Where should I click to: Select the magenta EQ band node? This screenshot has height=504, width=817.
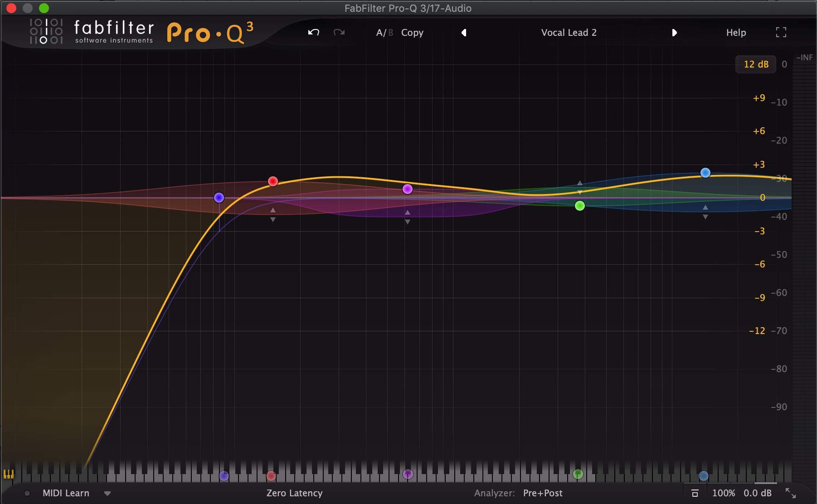[408, 189]
